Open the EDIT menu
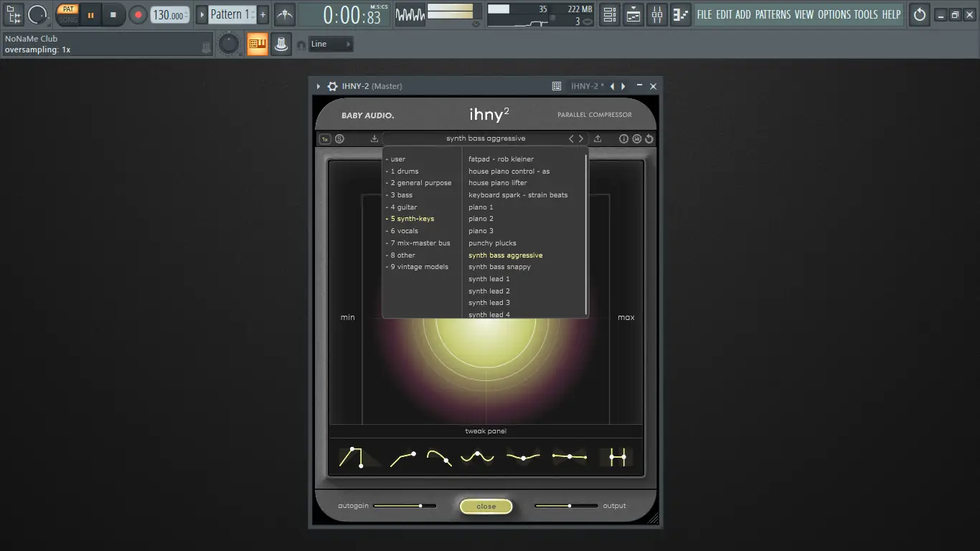The height and width of the screenshot is (551, 980). pos(725,14)
